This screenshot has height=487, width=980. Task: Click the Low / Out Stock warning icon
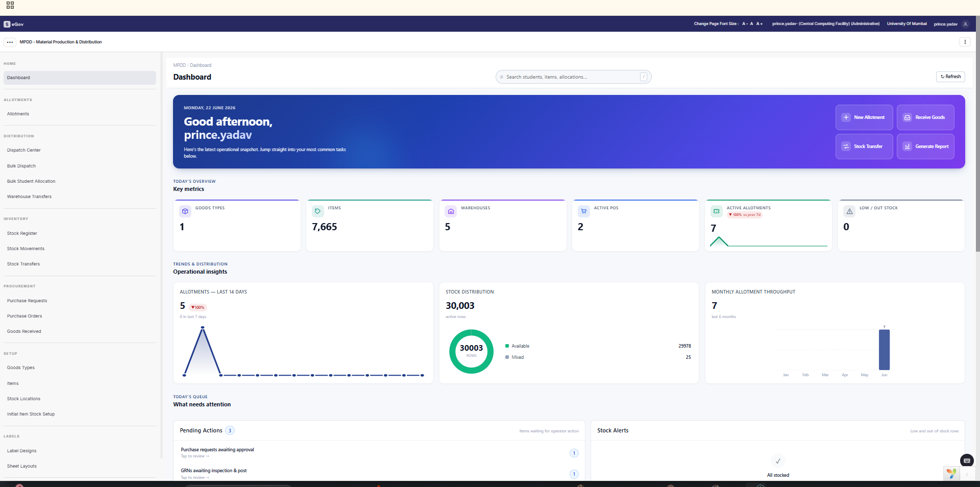[849, 211]
